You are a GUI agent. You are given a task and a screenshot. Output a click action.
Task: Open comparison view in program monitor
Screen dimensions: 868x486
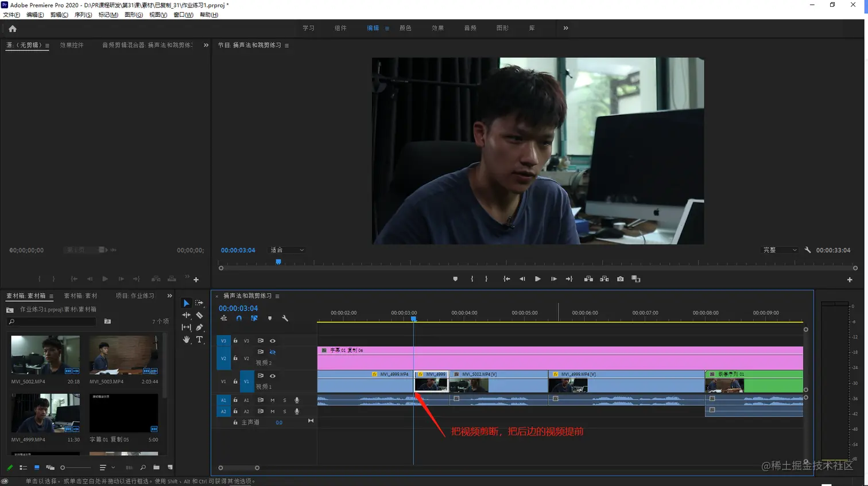tap(636, 279)
